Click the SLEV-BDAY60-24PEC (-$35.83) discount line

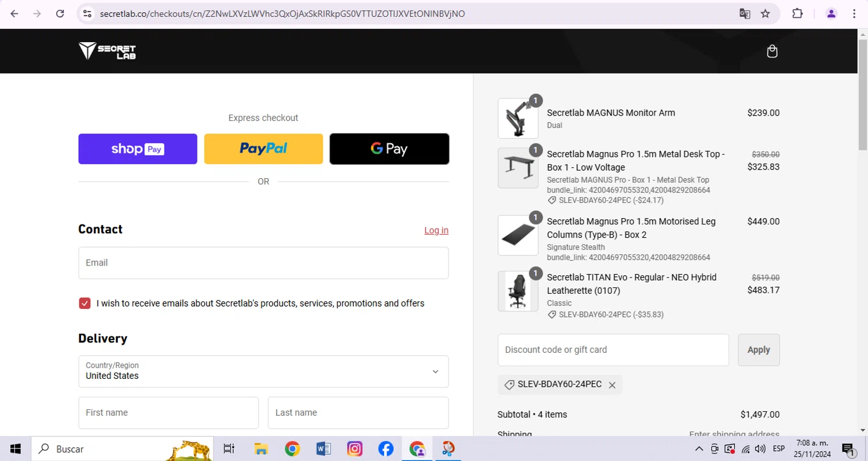click(605, 315)
